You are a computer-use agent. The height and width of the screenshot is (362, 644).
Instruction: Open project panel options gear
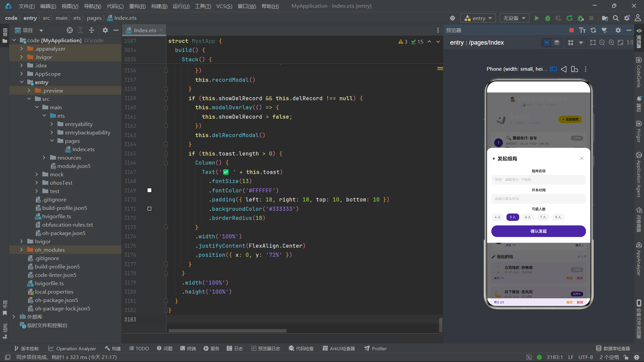pyautogui.click(x=105, y=30)
